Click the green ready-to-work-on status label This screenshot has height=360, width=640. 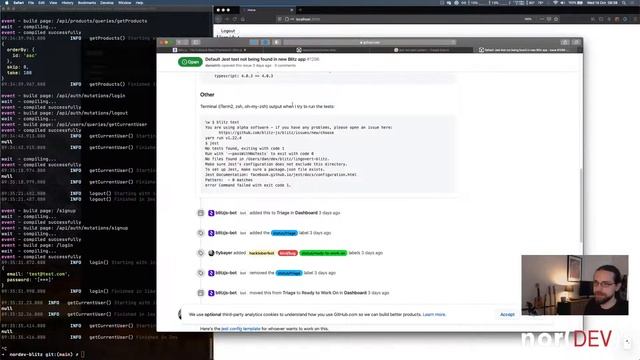point(323,253)
